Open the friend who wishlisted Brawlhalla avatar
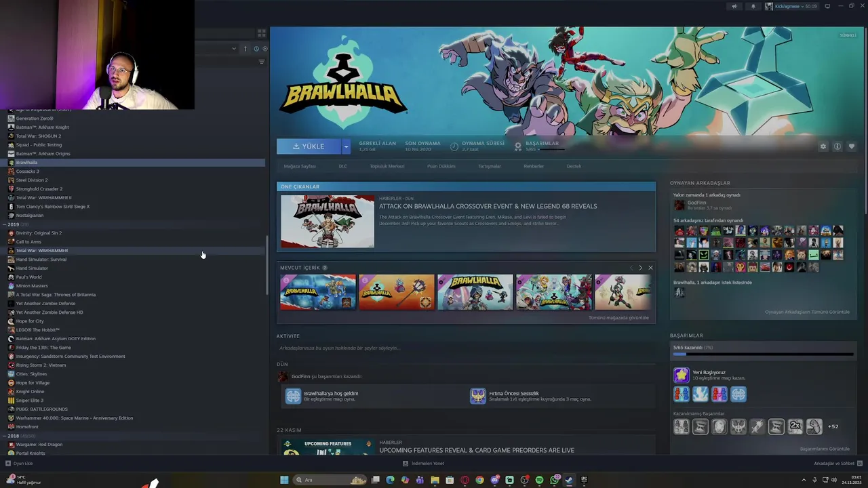 click(x=679, y=292)
